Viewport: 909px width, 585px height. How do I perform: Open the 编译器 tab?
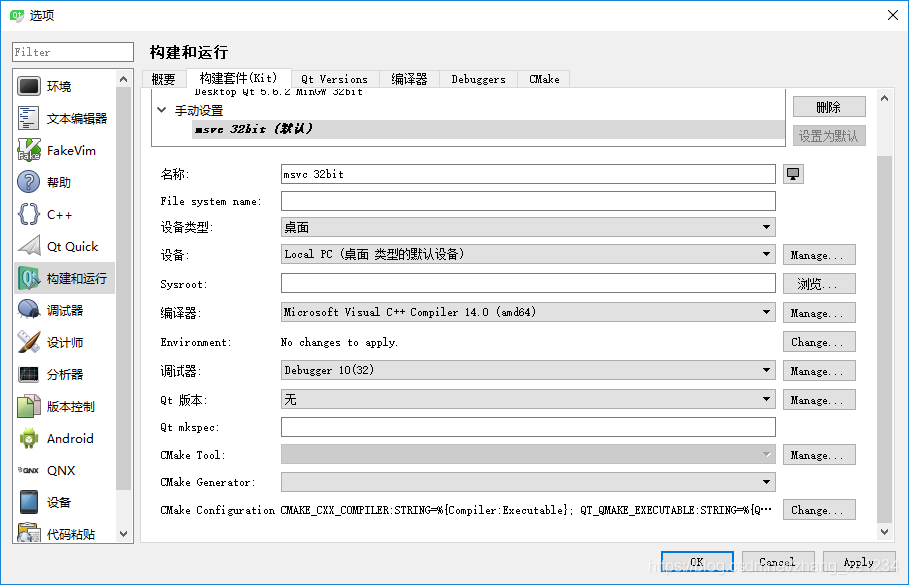tap(409, 79)
